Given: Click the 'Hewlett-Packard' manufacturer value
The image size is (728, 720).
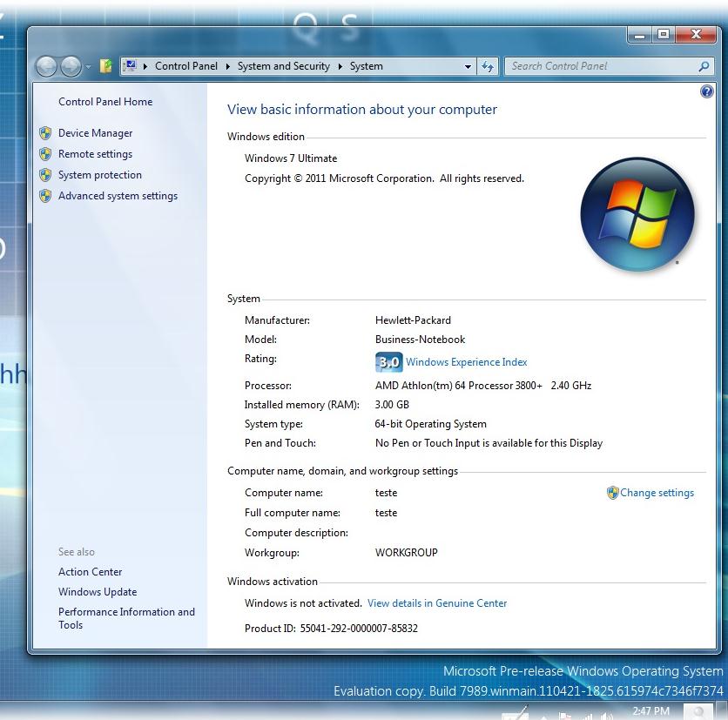Looking at the screenshot, I should point(413,320).
